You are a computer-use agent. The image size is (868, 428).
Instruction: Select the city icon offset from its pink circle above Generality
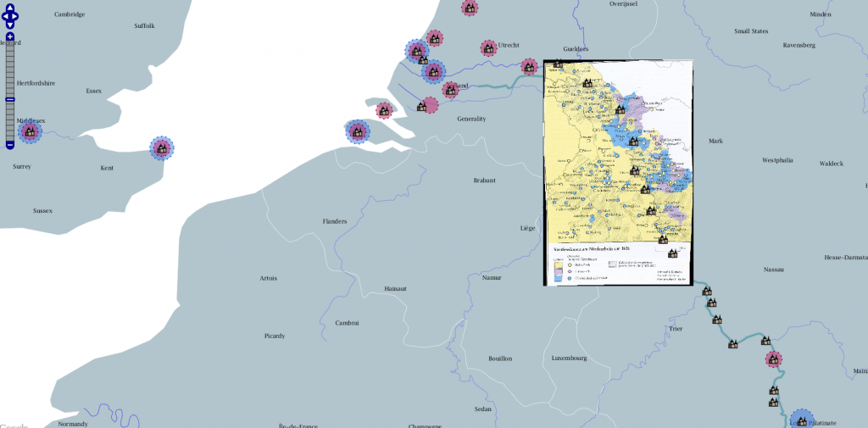[422, 108]
